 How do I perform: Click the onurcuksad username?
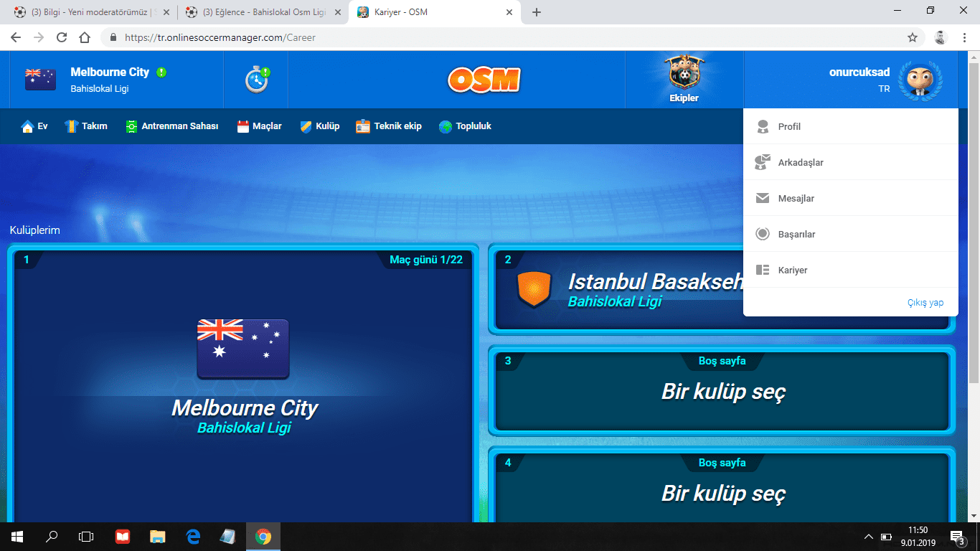[859, 72]
